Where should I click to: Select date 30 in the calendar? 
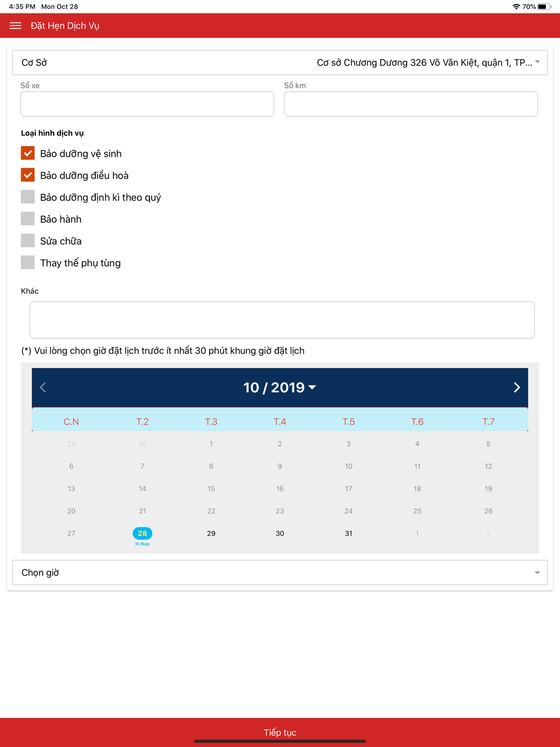click(280, 534)
